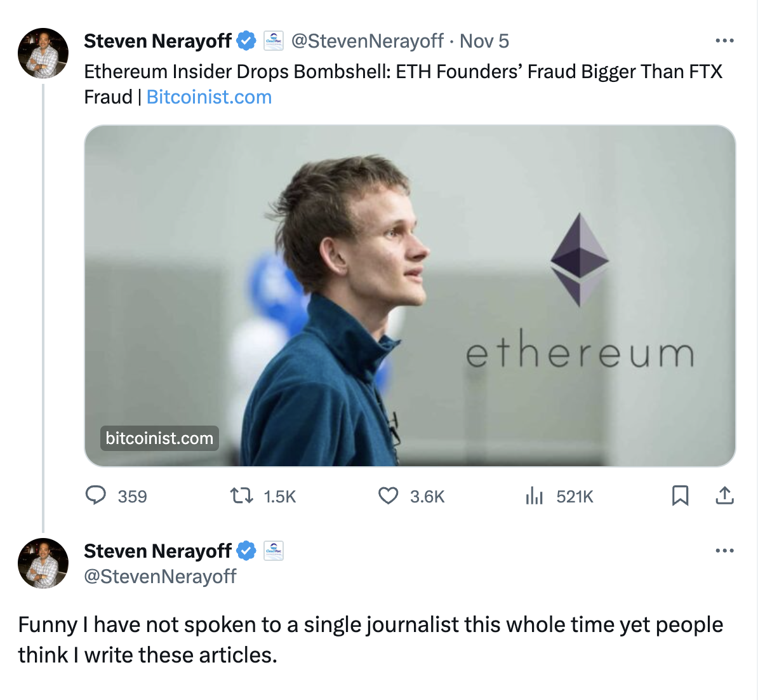Click the @StevenNerayoff handle on the reply
The height and width of the screenshot is (700, 758).
click(x=159, y=577)
